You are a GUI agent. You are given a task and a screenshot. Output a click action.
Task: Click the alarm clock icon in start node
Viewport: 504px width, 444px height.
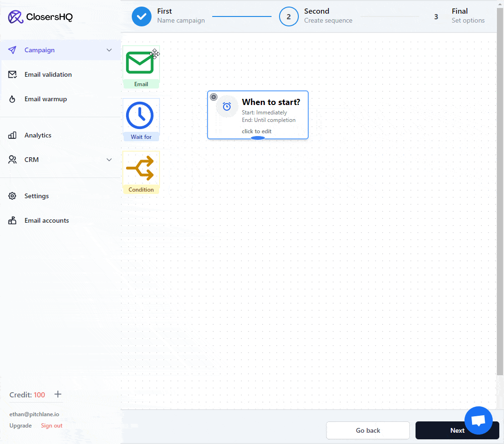tap(227, 106)
